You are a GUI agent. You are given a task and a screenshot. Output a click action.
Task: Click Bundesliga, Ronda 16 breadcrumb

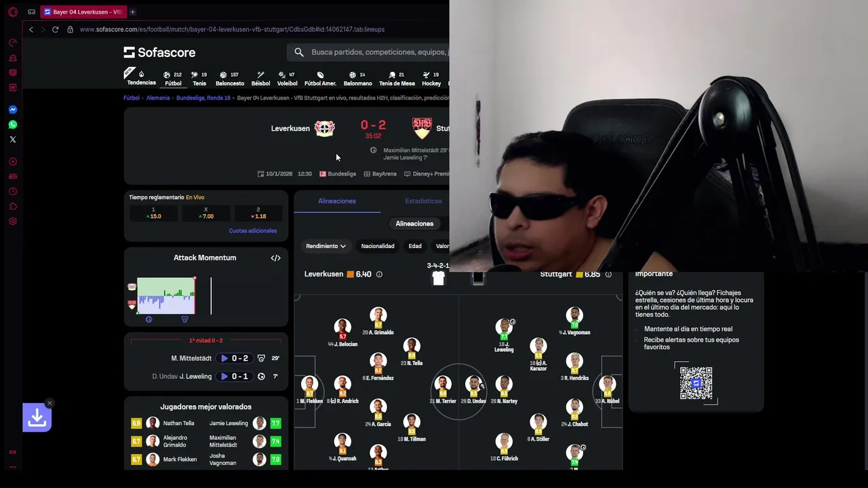click(203, 98)
